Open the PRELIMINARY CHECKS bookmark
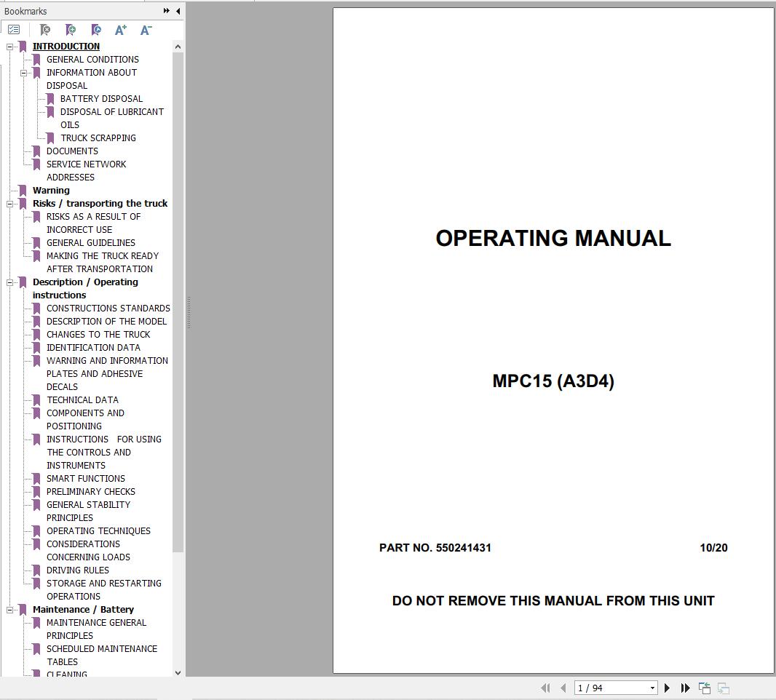Viewport: 776px width, 700px height. [x=90, y=492]
